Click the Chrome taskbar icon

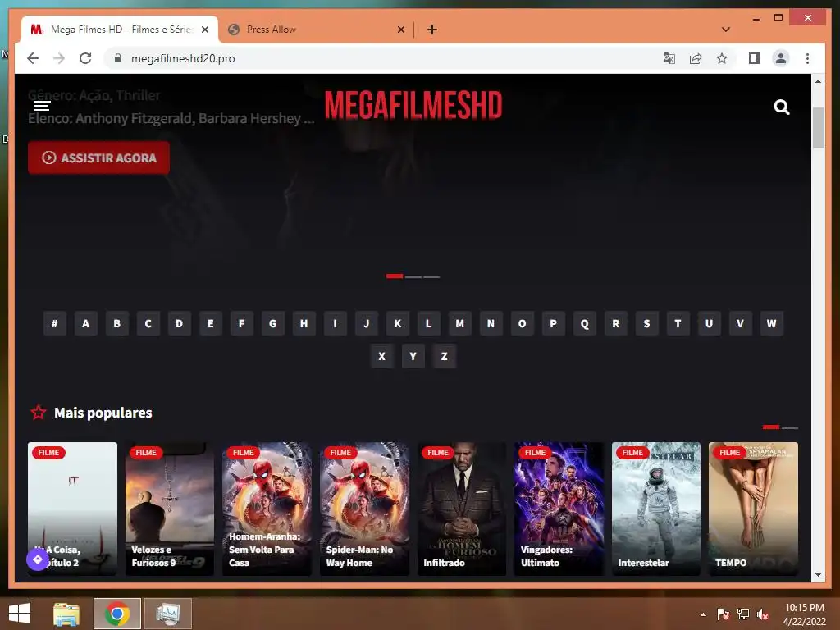(x=117, y=614)
